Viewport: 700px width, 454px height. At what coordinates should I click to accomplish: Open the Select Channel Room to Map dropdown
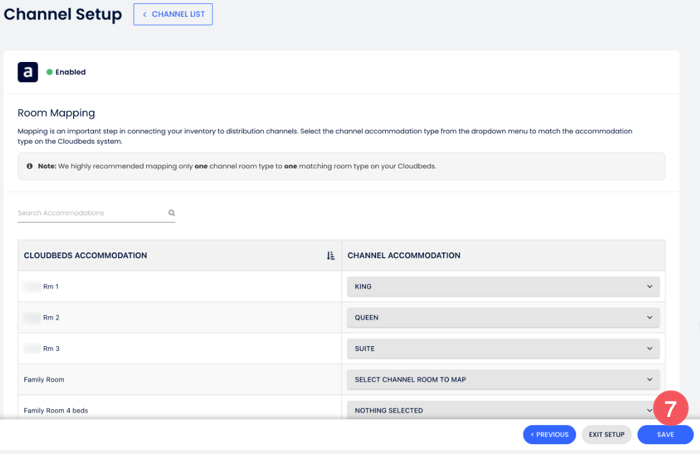coord(503,380)
